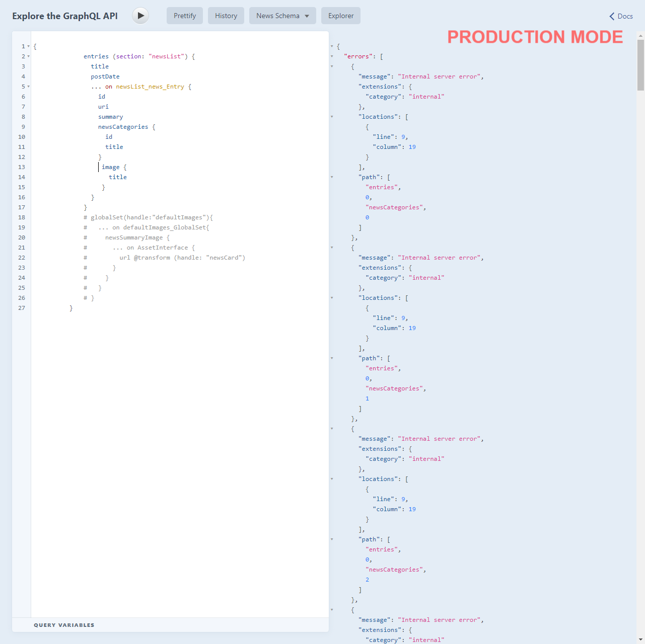Collapse the fragment fold arrow on line 5
The width and height of the screenshot is (645, 644).
(x=28, y=87)
